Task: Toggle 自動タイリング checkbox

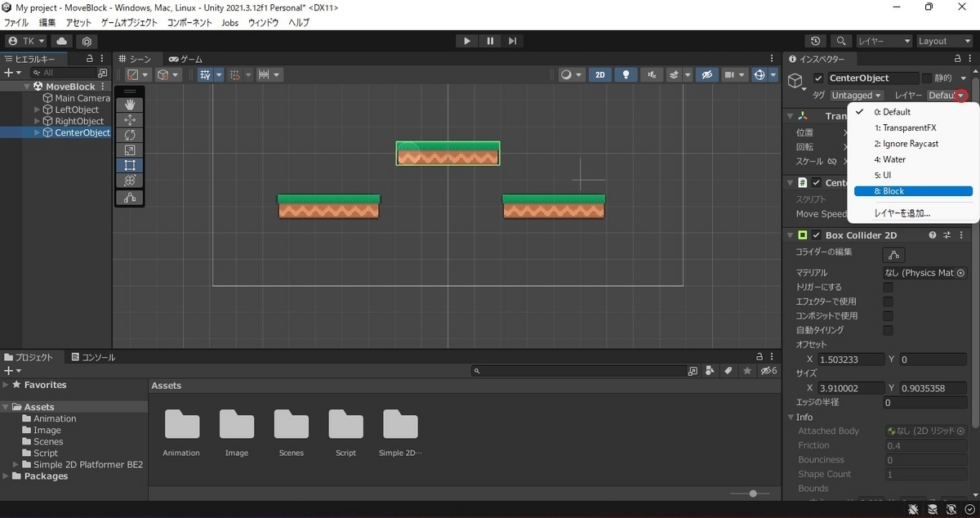Action: tap(888, 330)
